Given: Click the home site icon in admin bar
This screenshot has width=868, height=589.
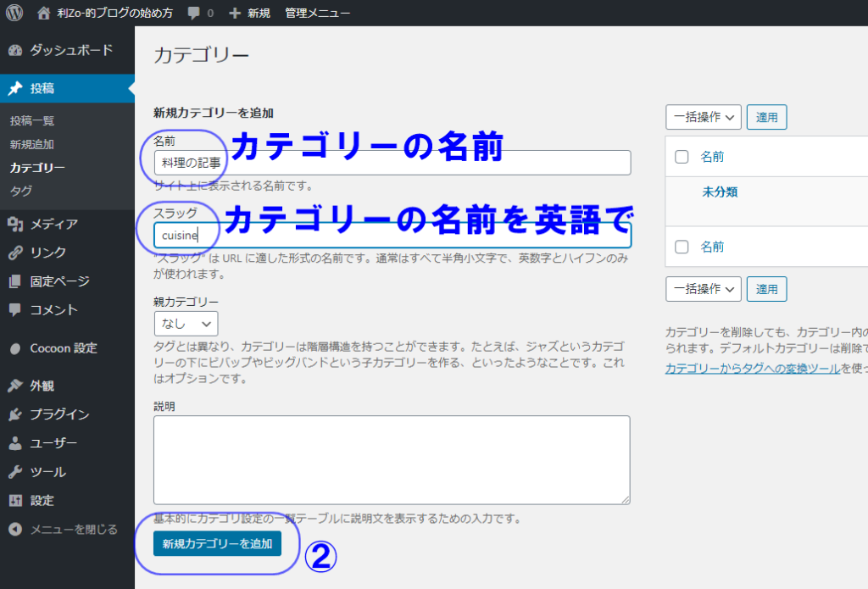Looking at the screenshot, I should 44,13.
